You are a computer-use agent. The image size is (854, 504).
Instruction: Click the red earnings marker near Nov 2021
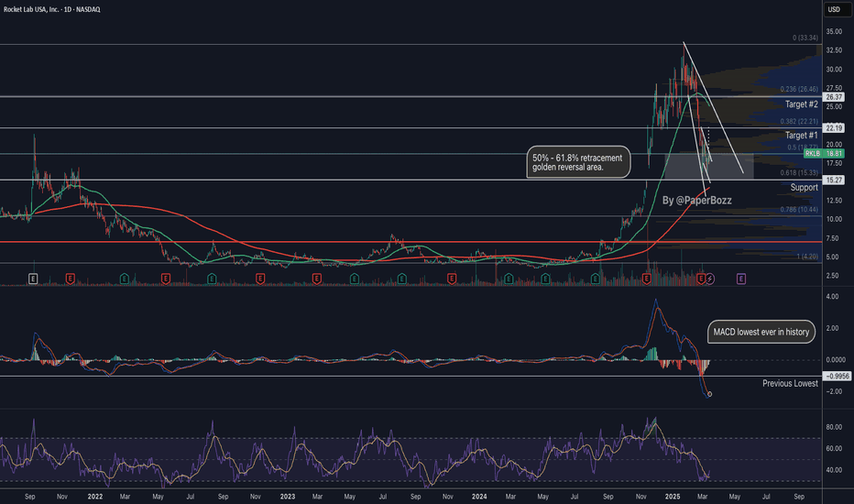point(71,279)
